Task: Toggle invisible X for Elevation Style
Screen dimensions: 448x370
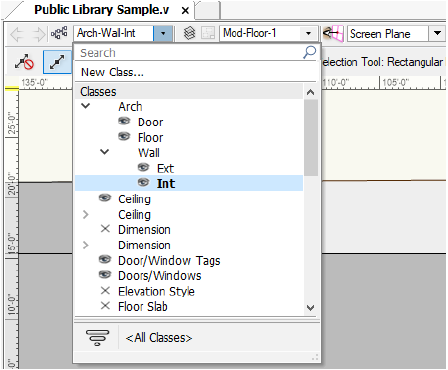Action: [105, 291]
